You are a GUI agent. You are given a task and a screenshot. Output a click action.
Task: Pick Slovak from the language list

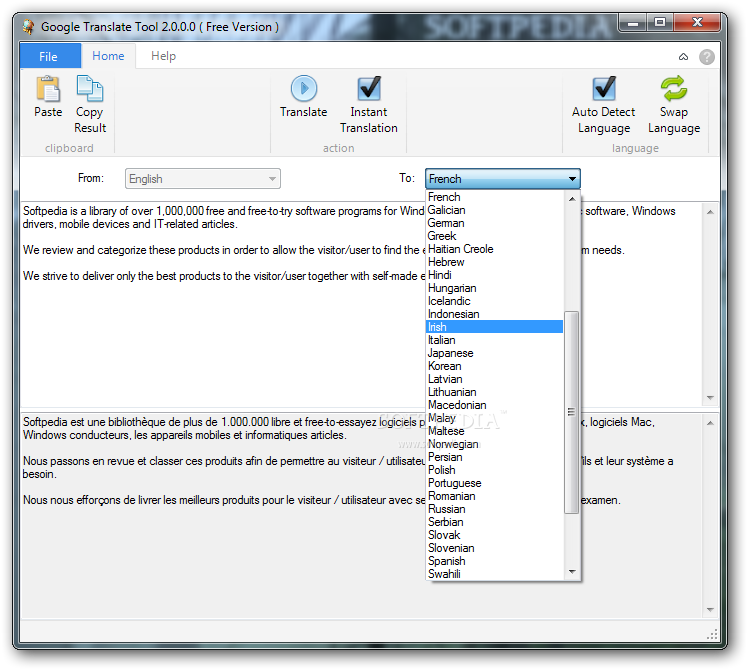click(x=494, y=535)
